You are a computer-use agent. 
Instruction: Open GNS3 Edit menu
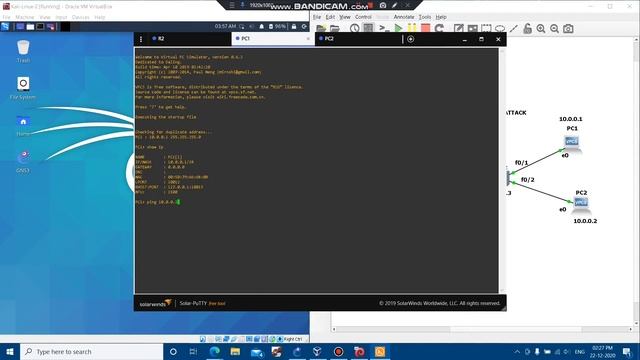point(330,17)
